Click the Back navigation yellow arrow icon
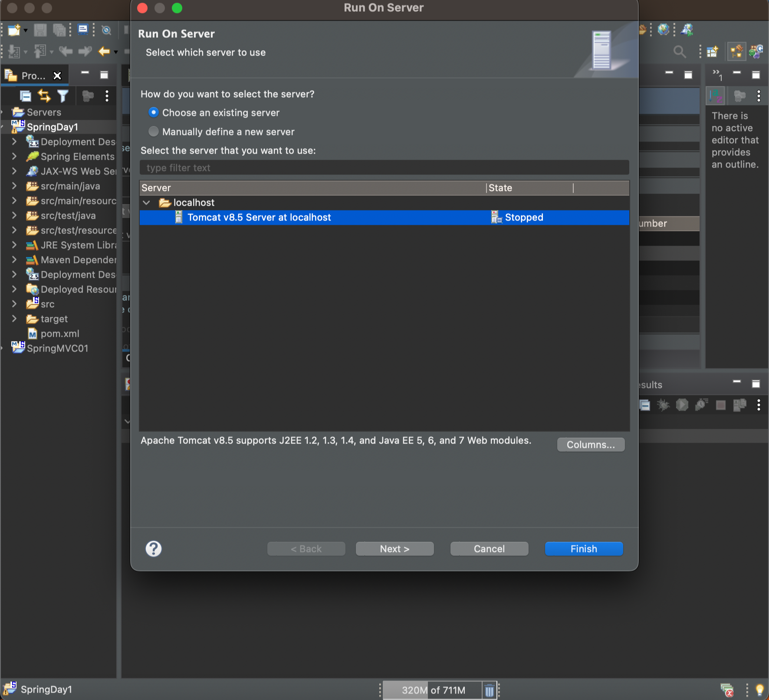Viewport: 769px width, 700px height. [104, 52]
